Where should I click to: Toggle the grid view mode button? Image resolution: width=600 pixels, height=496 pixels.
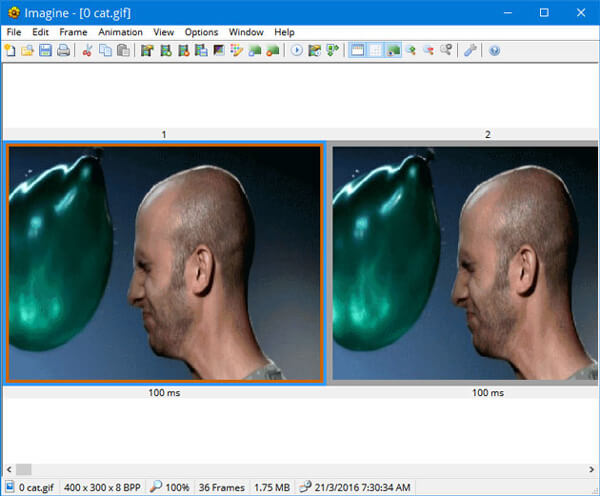click(x=375, y=50)
